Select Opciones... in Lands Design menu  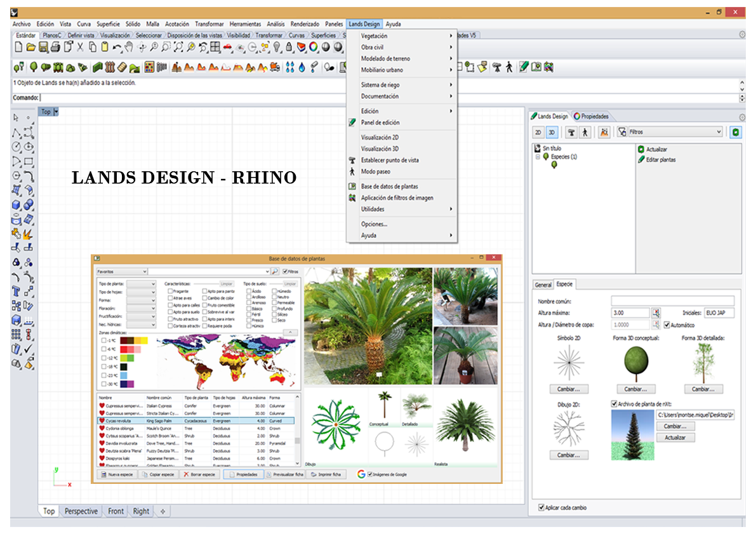402,224
